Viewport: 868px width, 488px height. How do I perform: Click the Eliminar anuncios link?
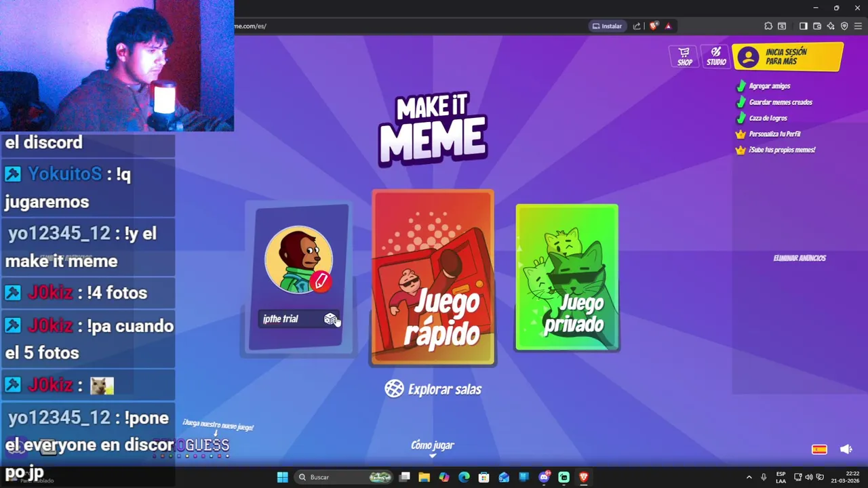click(x=800, y=258)
